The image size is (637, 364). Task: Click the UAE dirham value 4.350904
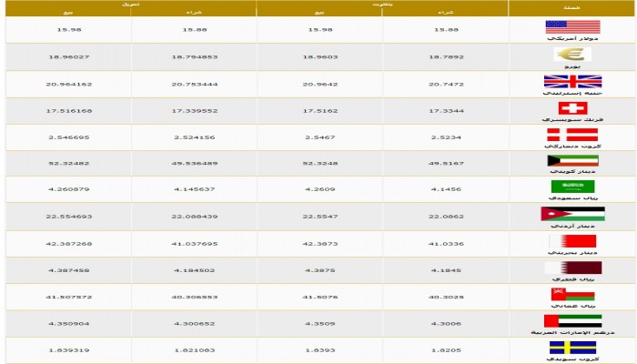pyautogui.click(x=69, y=324)
